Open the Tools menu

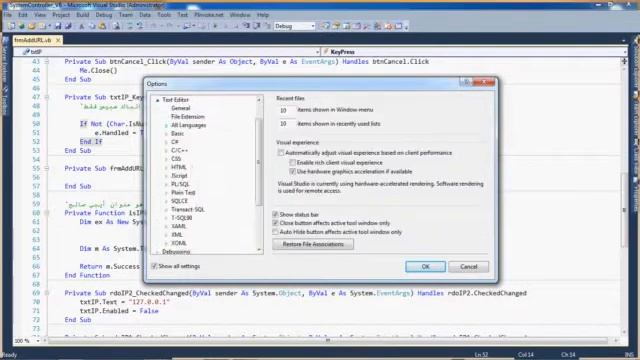tap(164, 15)
